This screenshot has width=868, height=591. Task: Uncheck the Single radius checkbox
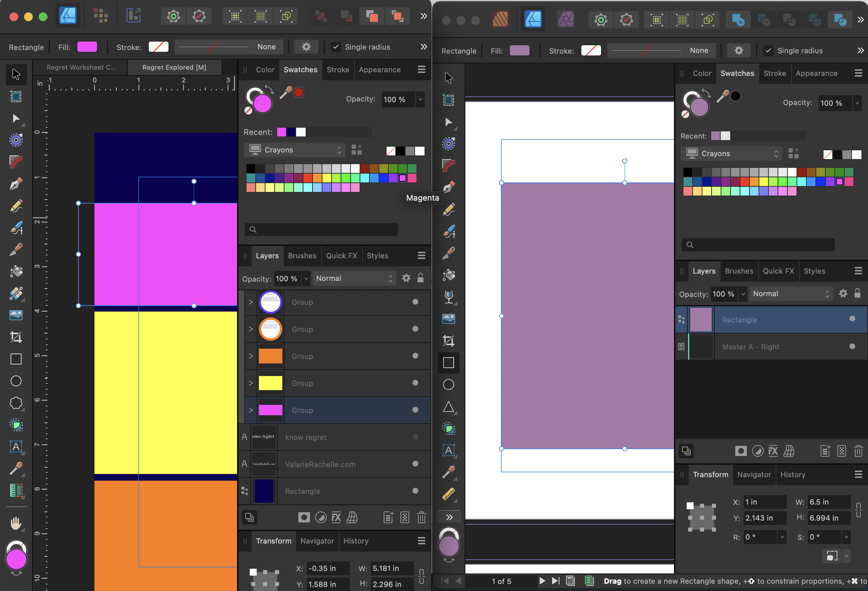(x=336, y=47)
